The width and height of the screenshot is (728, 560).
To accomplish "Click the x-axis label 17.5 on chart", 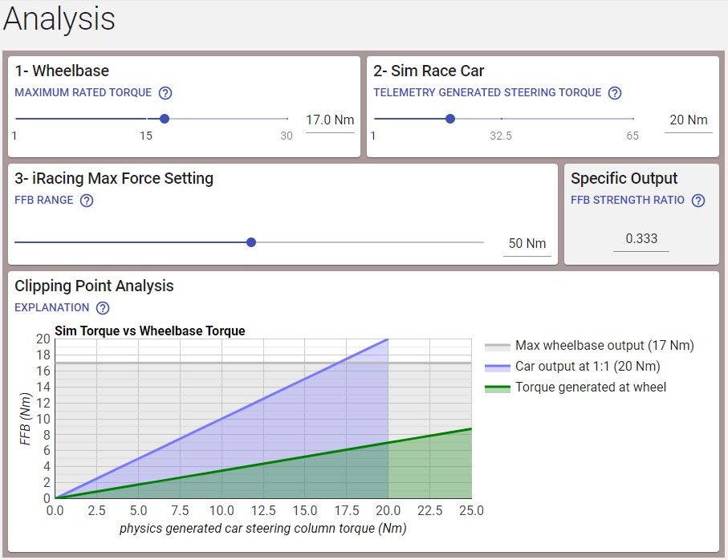I will click(x=347, y=511).
